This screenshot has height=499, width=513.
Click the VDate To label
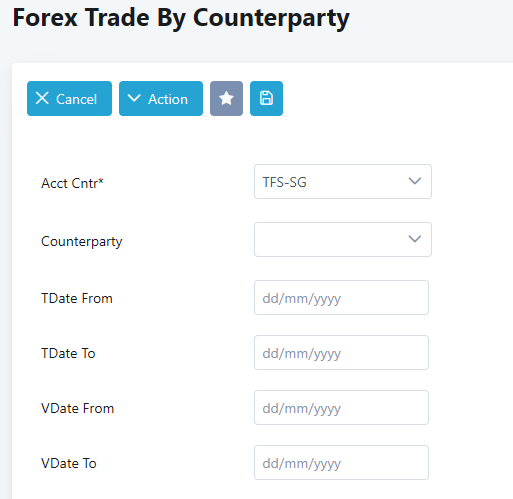click(x=69, y=463)
